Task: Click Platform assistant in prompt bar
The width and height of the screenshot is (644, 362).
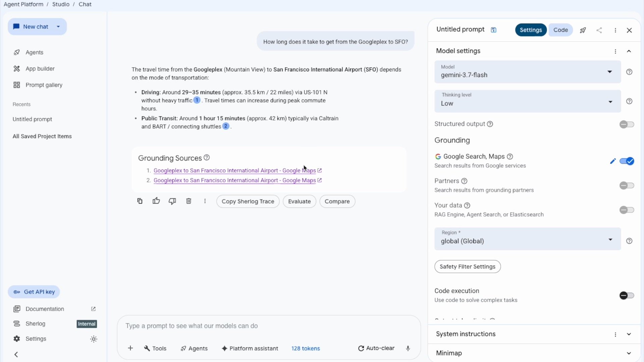Action: pyautogui.click(x=250, y=348)
